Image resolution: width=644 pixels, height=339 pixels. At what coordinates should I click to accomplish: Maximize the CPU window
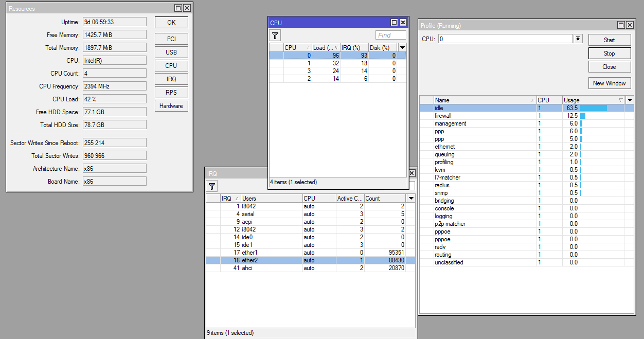(394, 23)
